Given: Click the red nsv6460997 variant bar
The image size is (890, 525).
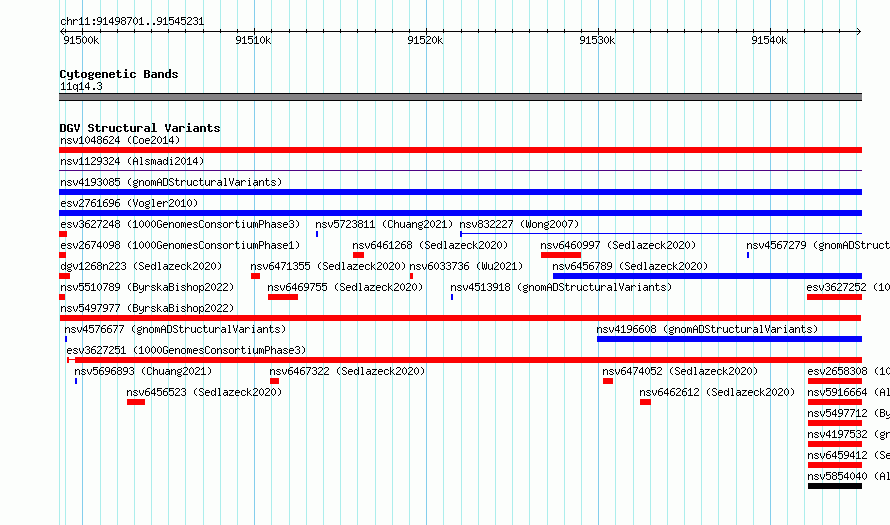Looking at the screenshot, I should click(x=561, y=255).
